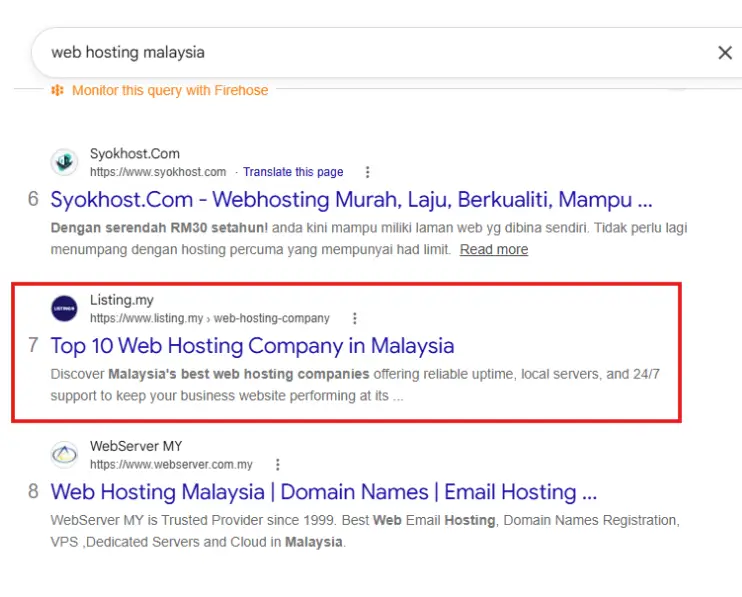Screen dimensions: 742x597
Task: Click the 'WebServer MY' site name
Action: 136,446
